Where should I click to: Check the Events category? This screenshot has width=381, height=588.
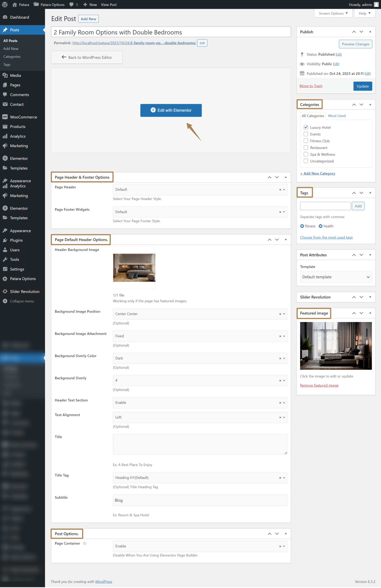coord(306,134)
